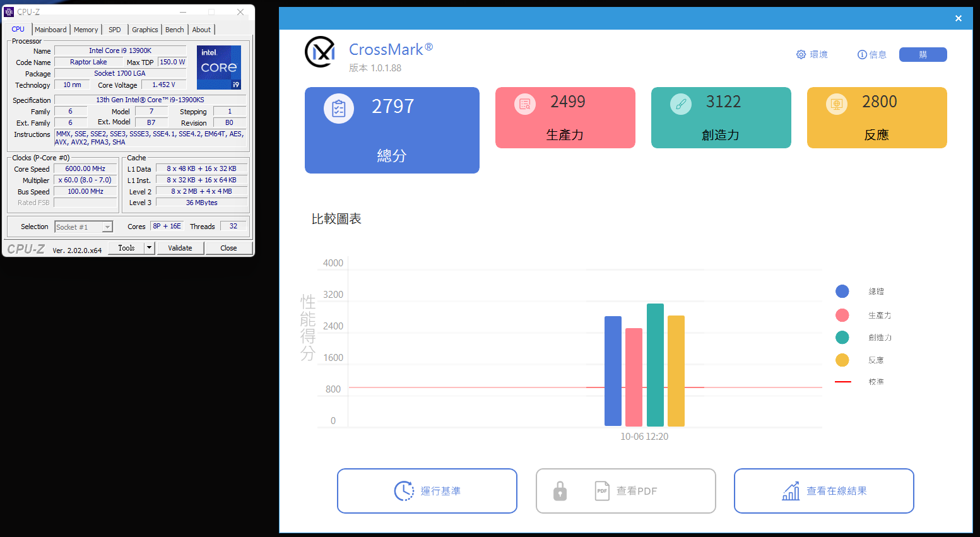Click the Core Voltage 1.452 V value
Image resolution: width=980 pixels, height=537 pixels.
tap(163, 85)
